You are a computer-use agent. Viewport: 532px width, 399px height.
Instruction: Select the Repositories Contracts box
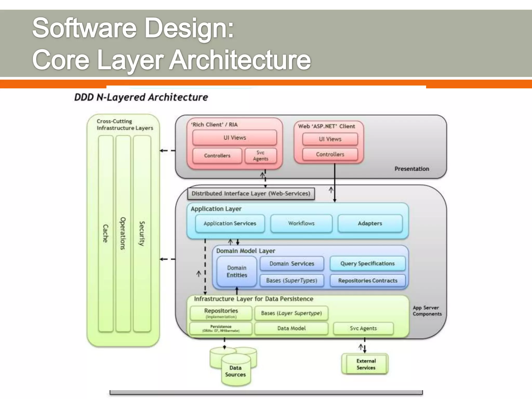click(x=368, y=281)
